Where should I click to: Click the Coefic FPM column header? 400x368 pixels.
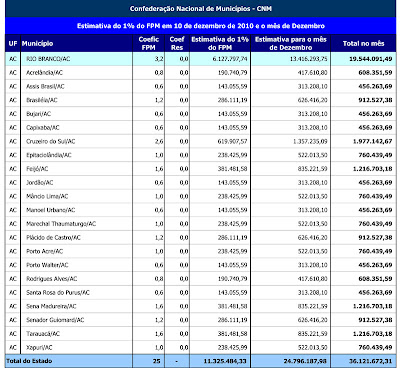tap(149, 44)
